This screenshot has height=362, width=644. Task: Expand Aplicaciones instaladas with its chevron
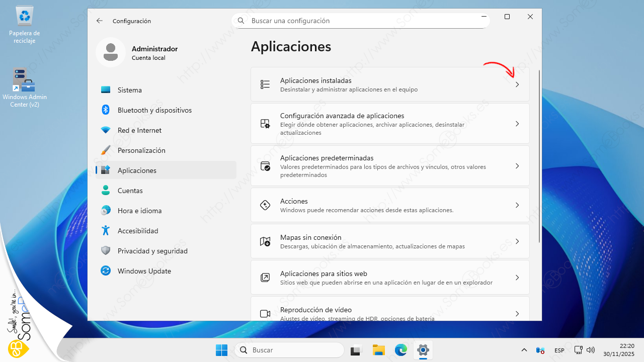coord(517,84)
